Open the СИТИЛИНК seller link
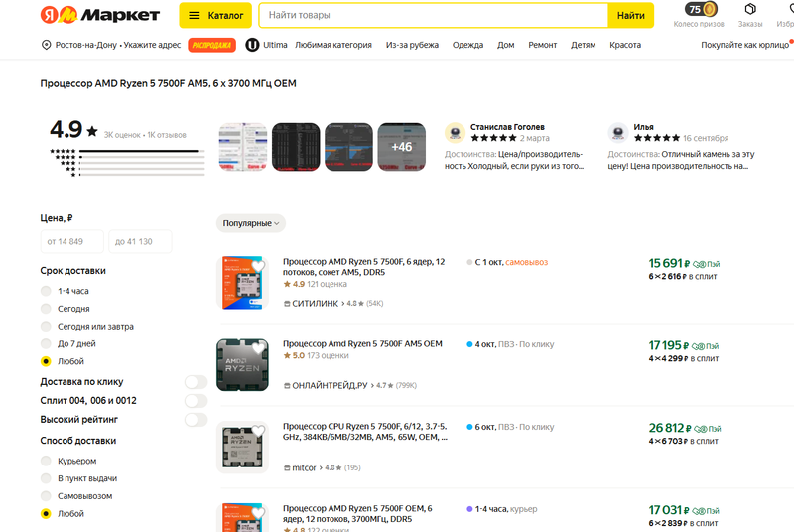The image size is (794, 532). tap(315, 303)
